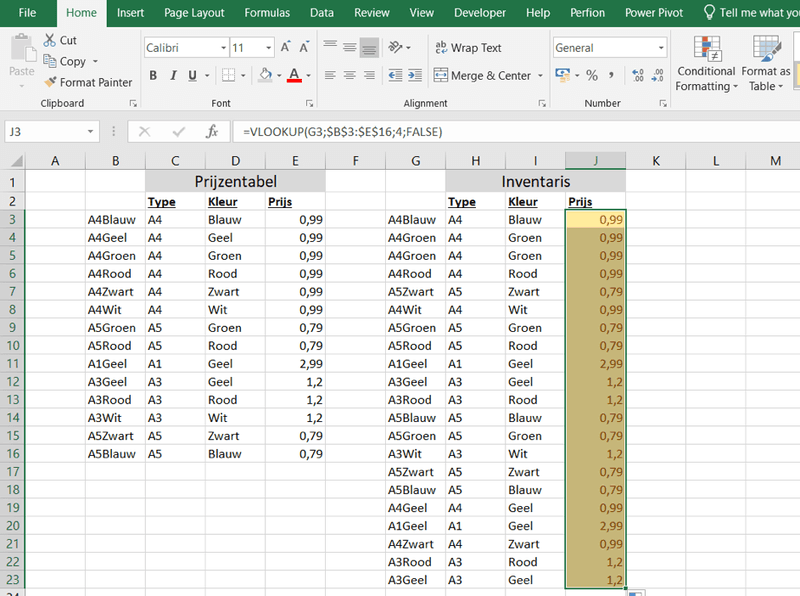Open the Merge & Center dropdown arrow
The width and height of the screenshot is (800, 596).
[x=540, y=76]
